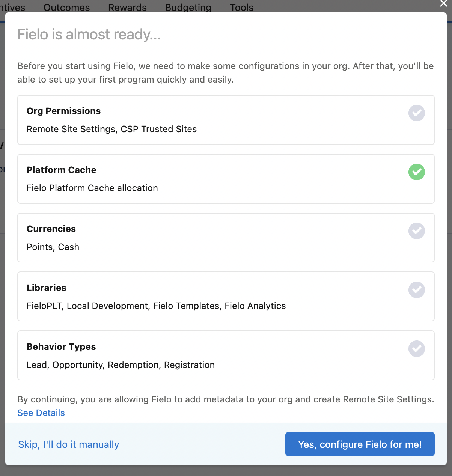Image resolution: width=452 pixels, height=476 pixels.
Task: Click the Behavior Types status check icon
Action: pyautogui.click(x=417, y=349)
